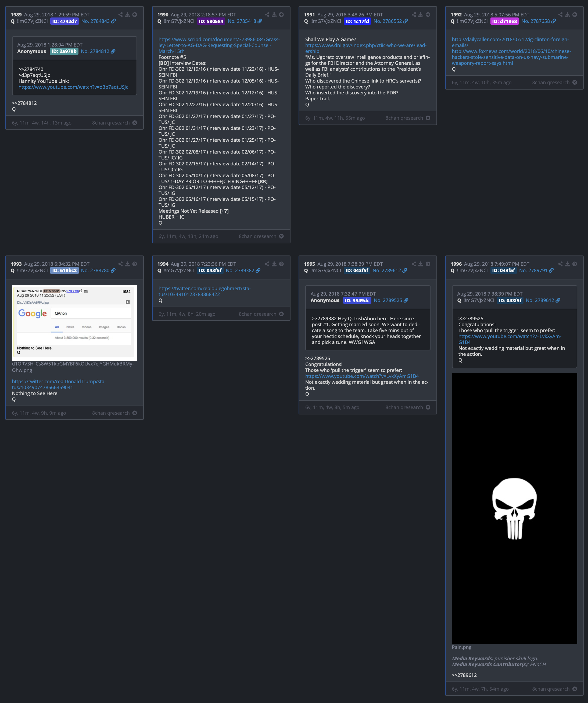
Task: Open YouTube link in quoted post of 1996
Action: point(510,339)
